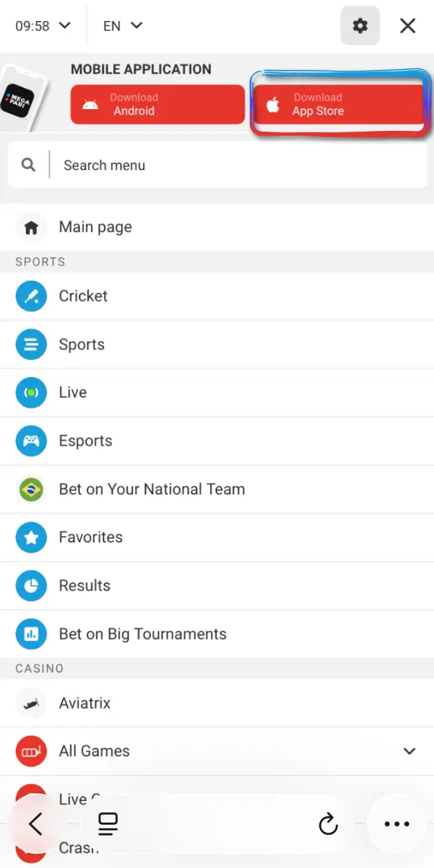Viewport: 434px width, 868px height.
Task: Select the Live broadcast icon
Action: [31, 393]
